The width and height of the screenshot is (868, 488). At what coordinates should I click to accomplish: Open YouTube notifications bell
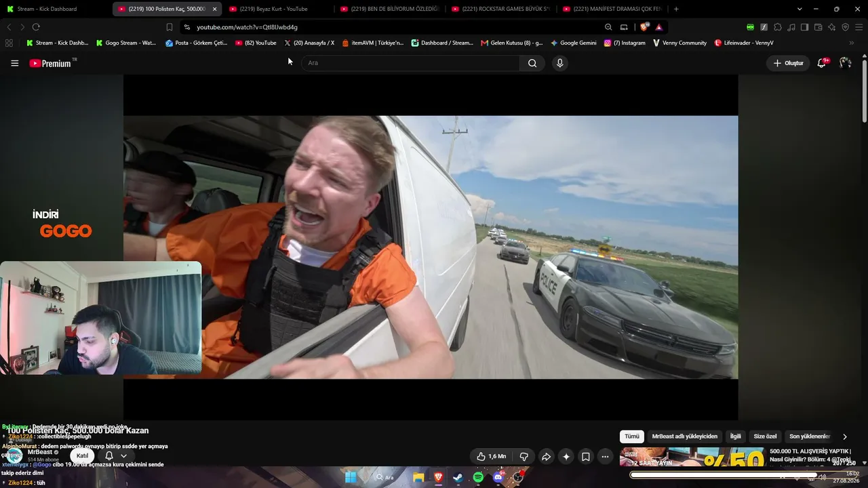click(822, 63)
